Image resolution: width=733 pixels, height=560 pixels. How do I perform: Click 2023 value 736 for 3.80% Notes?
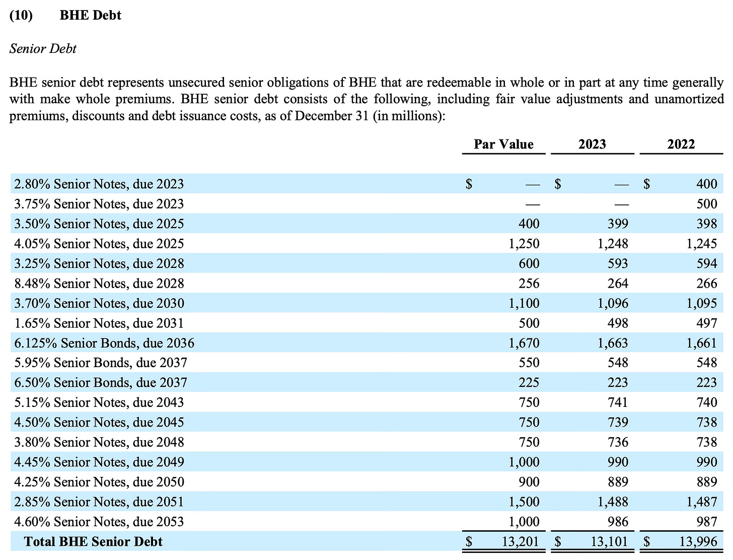(x=618, y=442)
